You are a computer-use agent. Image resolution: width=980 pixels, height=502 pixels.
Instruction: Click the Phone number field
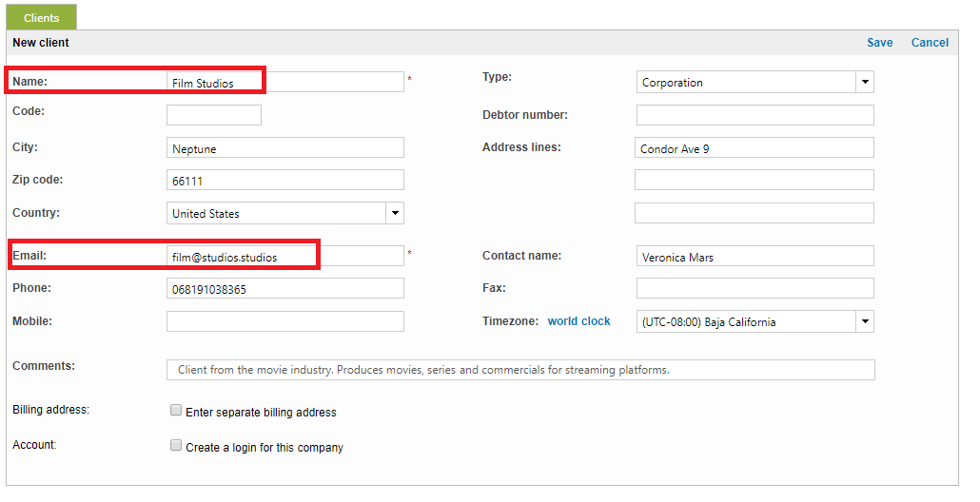[284, 289]
